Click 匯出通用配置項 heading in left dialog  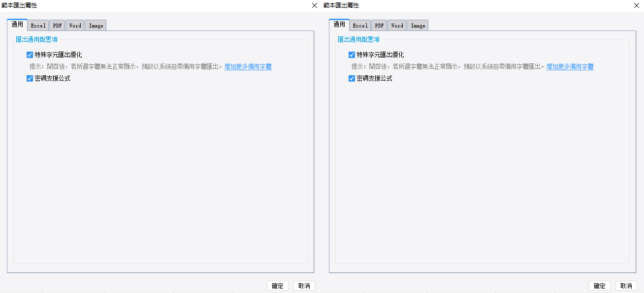[36, 39]
